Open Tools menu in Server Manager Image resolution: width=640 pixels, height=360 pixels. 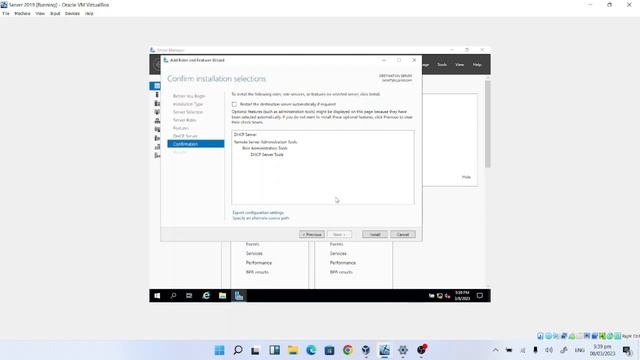442,64
